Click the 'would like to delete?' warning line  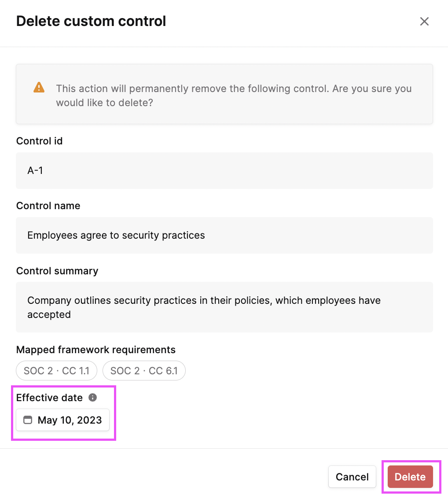(x=105, y=103)
